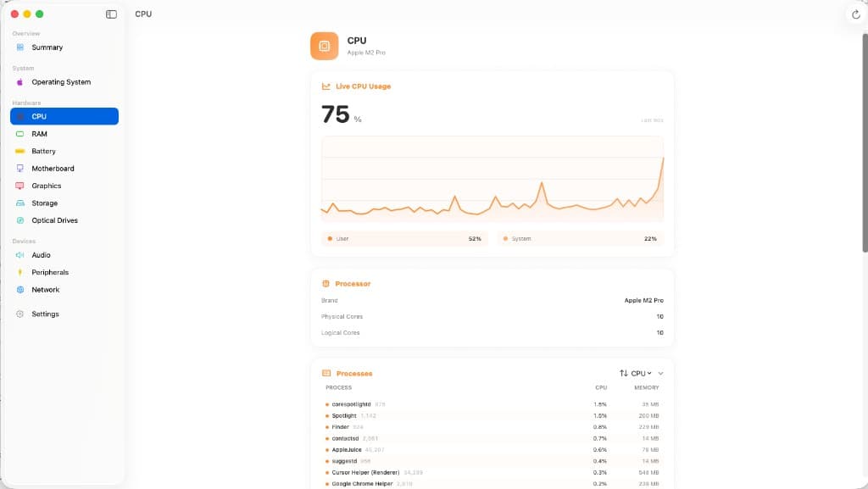Click the Storage drive icon in sidebar
This screenshot has width=868, height=489.
pos(20,203)
